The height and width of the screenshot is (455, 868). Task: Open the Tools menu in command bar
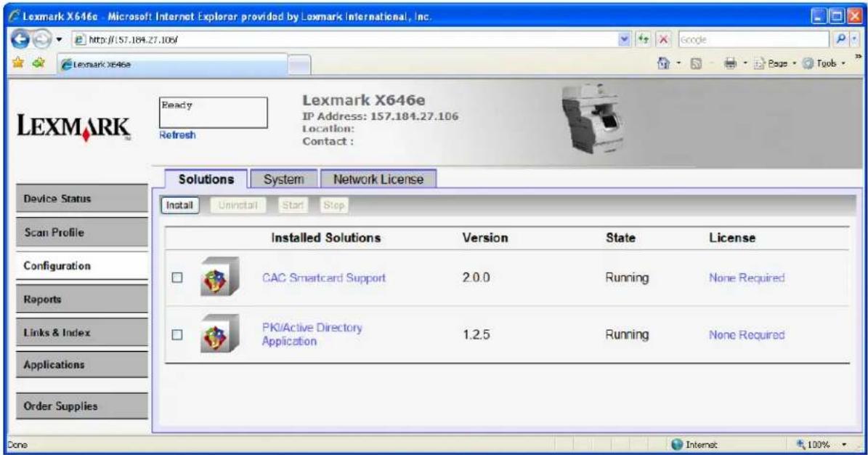(824, 64)
